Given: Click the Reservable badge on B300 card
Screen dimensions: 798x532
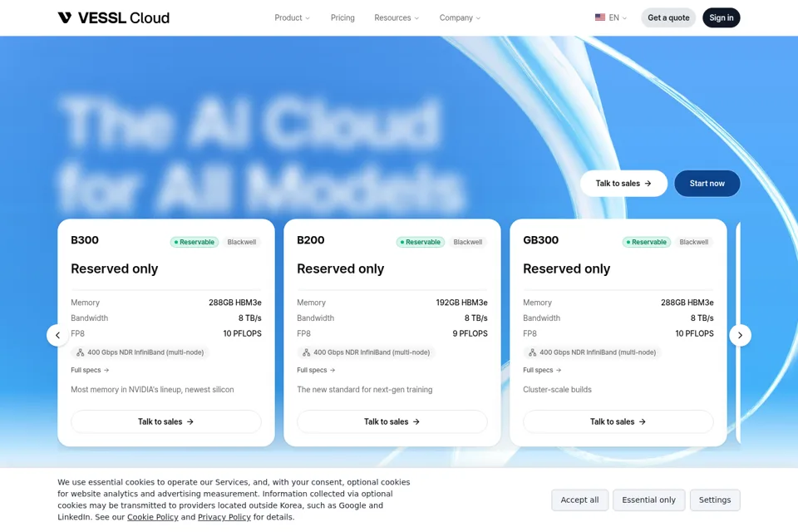Looking at the screenshot, I should coord(195,242).
